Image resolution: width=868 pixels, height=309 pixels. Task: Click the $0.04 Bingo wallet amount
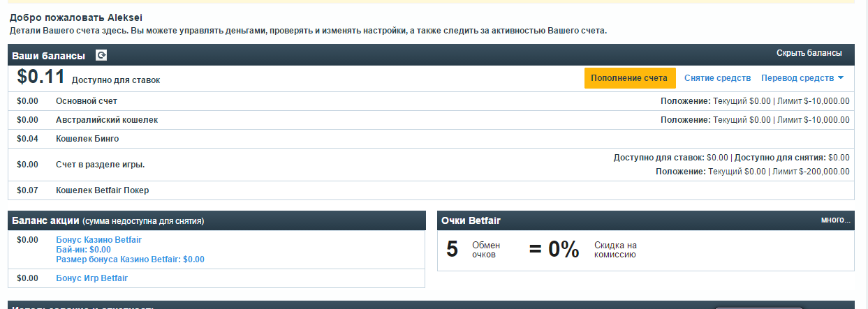[27, 139]
